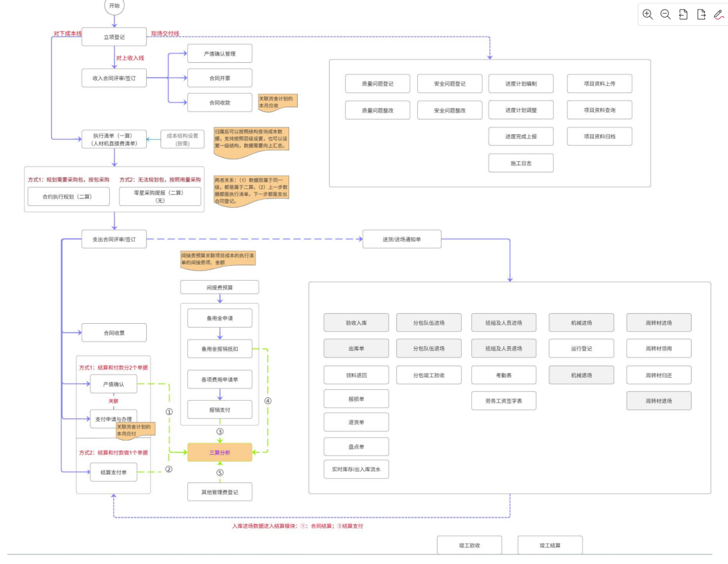Image resolution: width=728 pixels, height=564 pixels.
Task: Select the 分包队伍进场 box
Action: 429,323
